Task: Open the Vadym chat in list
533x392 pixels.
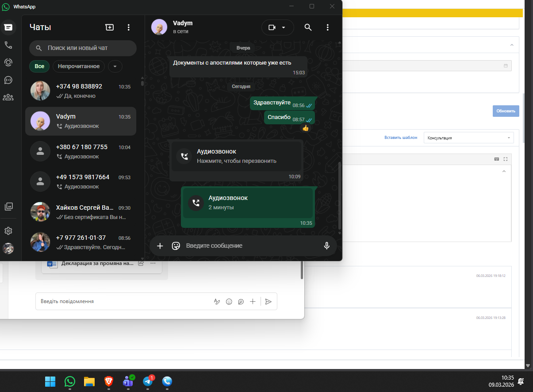Action: click(x=81, y=121)
